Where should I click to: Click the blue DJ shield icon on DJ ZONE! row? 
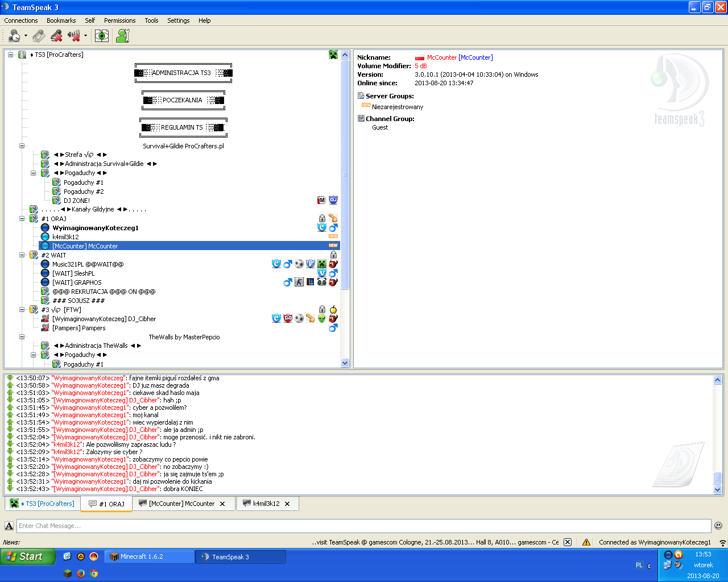click(333, 200)
